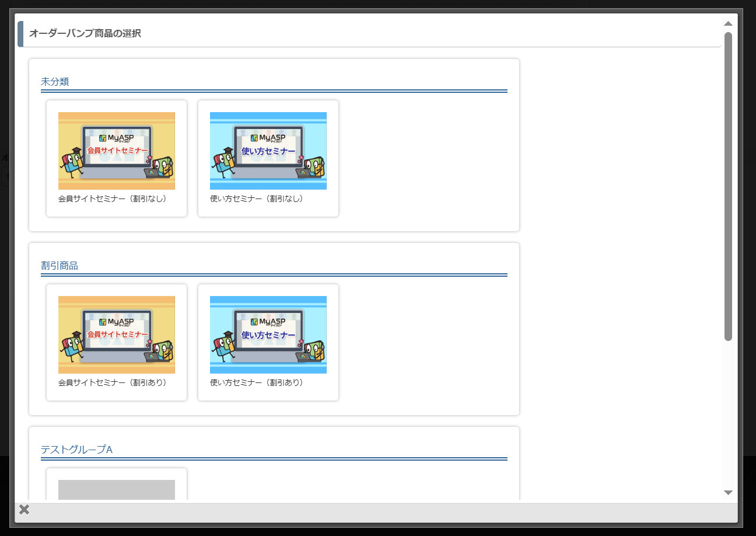Click the vertical scrollbar thumb
Viewport: 756px width, 536px height.
[728, 186]
